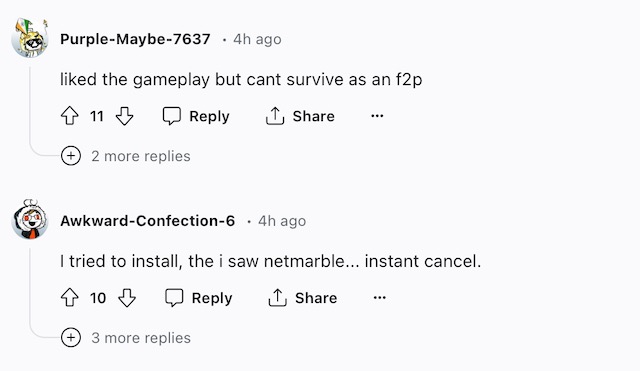Open the 2 more replies link text
This screenshot has height=371, width=640.
tap(141, 156)
